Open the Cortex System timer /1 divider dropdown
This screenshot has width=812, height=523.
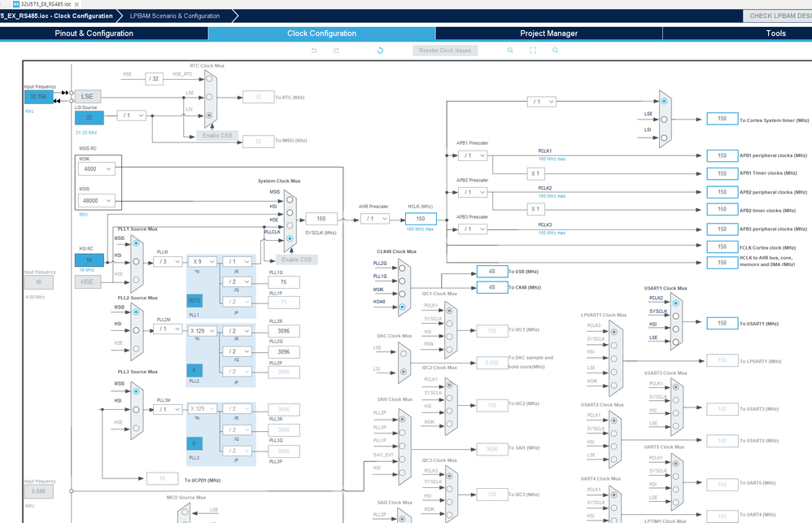tap(542, 102)
